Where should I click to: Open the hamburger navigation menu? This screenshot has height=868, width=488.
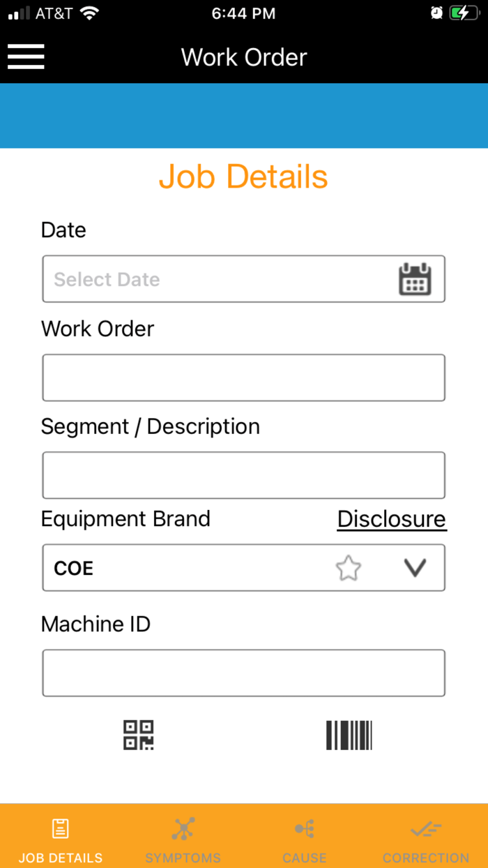[26, 57]
